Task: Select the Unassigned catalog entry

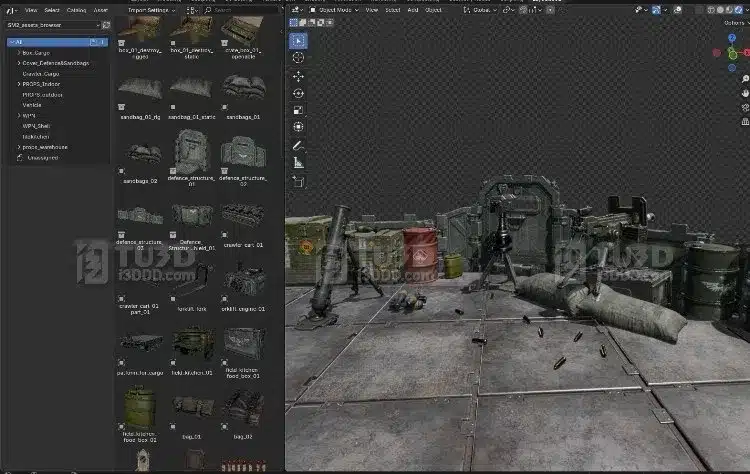Action: click(43, 157)
